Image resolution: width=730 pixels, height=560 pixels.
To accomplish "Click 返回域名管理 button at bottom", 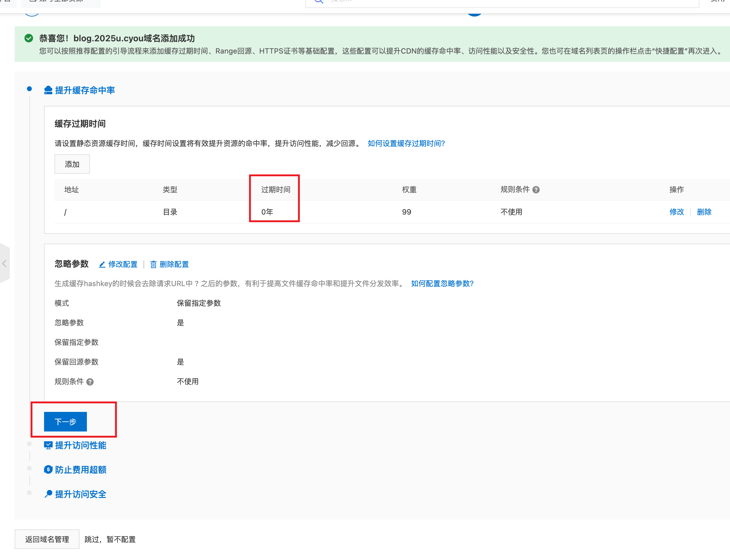I will point(47,539).
